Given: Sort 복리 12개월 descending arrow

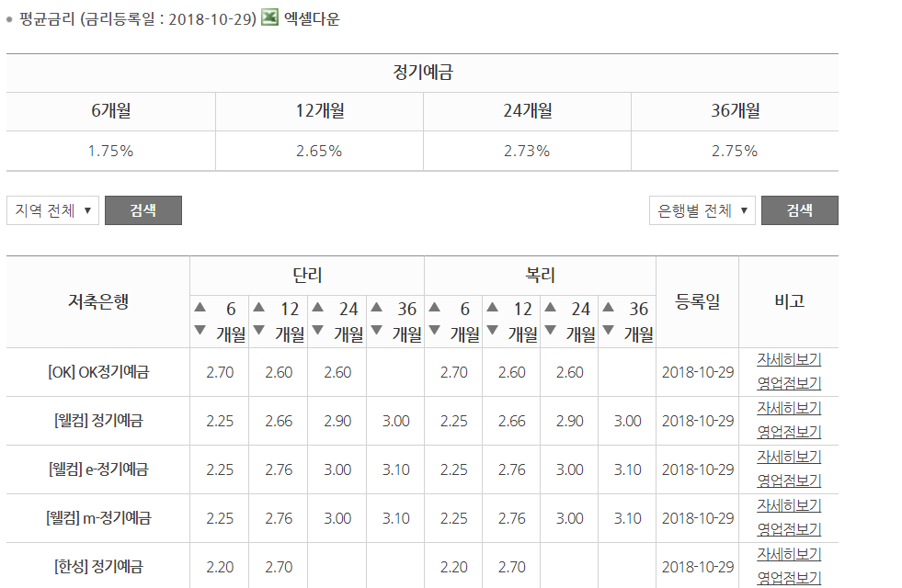Looking at the screenshot, I should [493, 330].
